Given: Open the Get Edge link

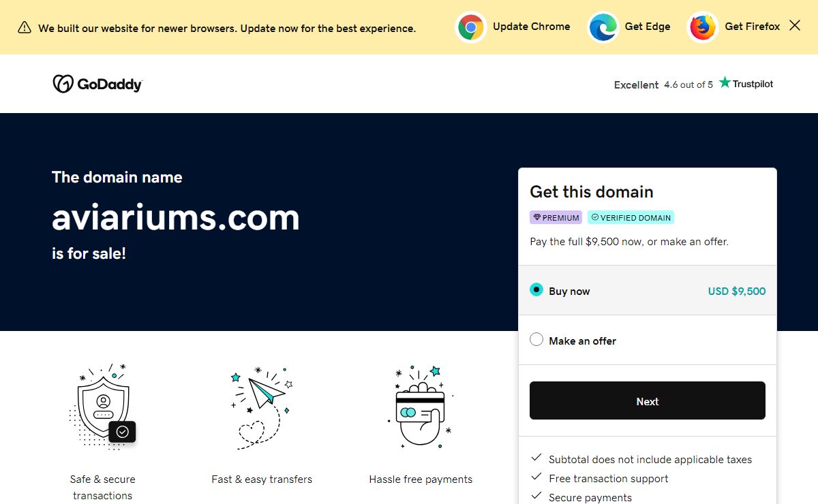Looking at the screenshot, I should (647, 27).
